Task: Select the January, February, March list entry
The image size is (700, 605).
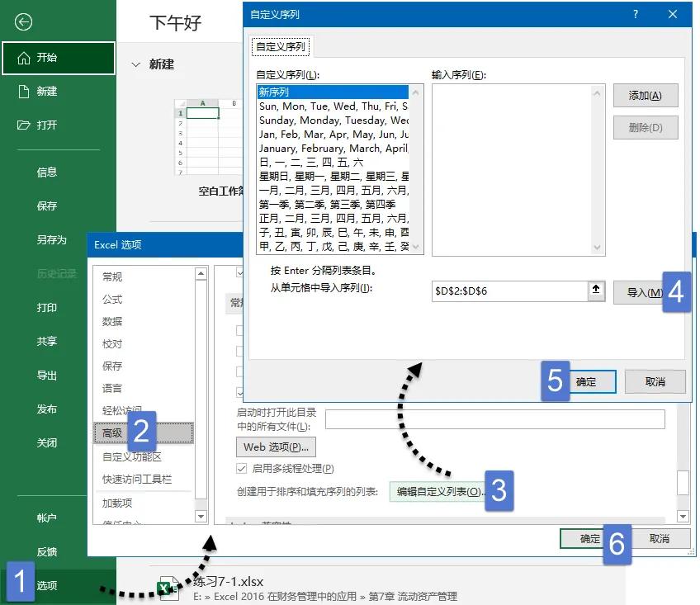Action: pos(333,149)
